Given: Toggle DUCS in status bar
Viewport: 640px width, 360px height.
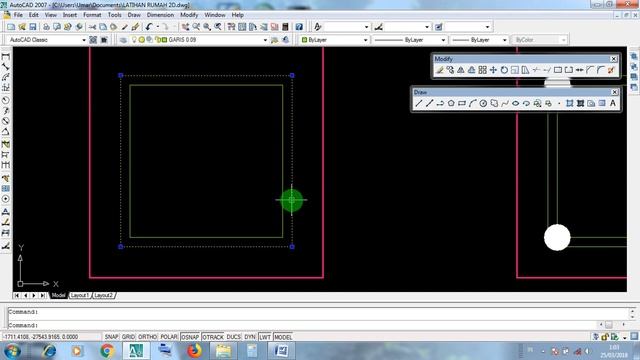Looking at the screenshot, I should (x=233, y=337).
